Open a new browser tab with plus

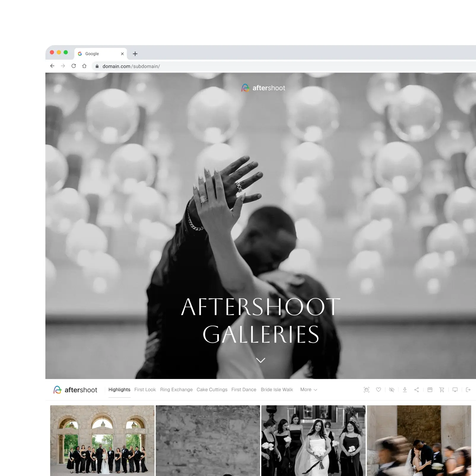coord(135,54)
